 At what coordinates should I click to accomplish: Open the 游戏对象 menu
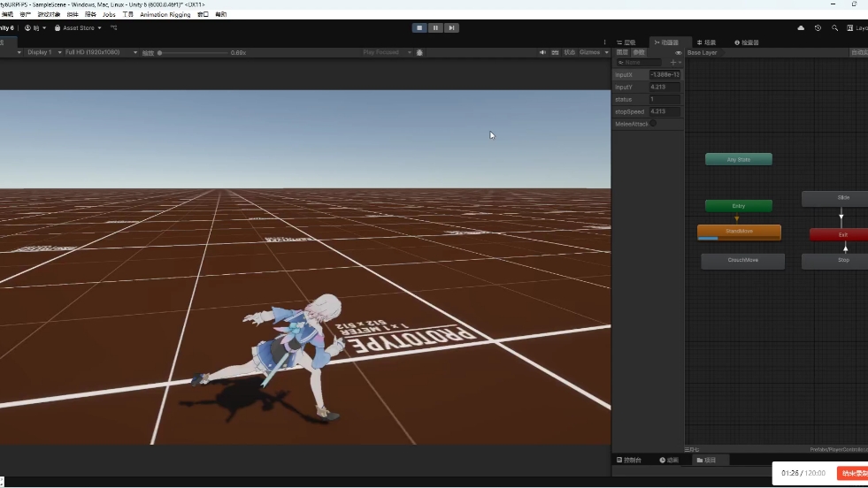49,14
